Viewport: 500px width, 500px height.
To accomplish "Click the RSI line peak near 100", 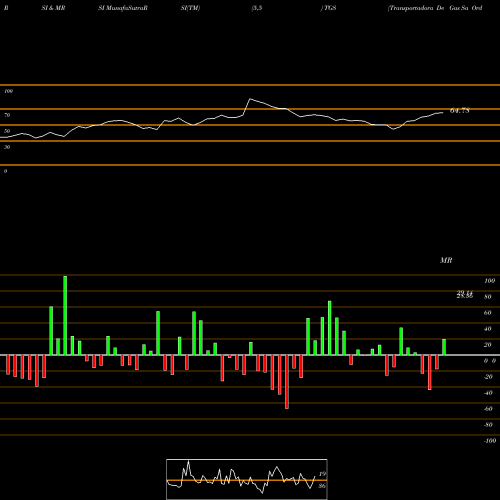I will (250, 99).
